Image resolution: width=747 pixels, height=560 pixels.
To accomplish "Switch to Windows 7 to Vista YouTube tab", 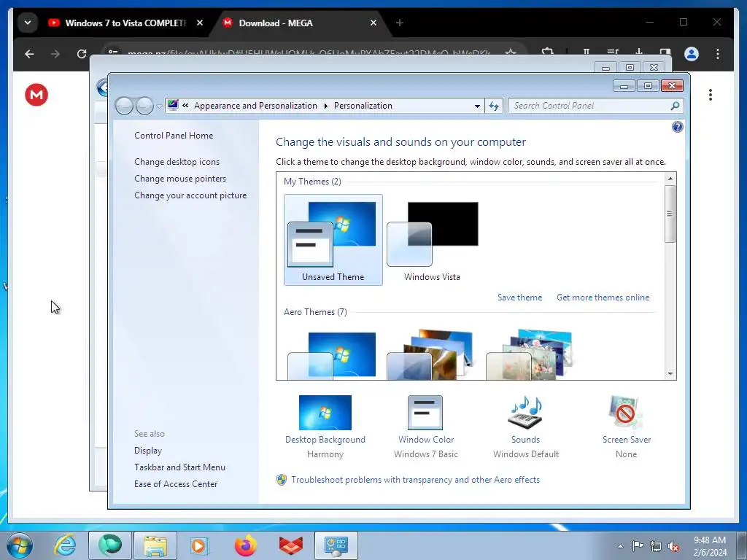I will click(x=125, y=23).
